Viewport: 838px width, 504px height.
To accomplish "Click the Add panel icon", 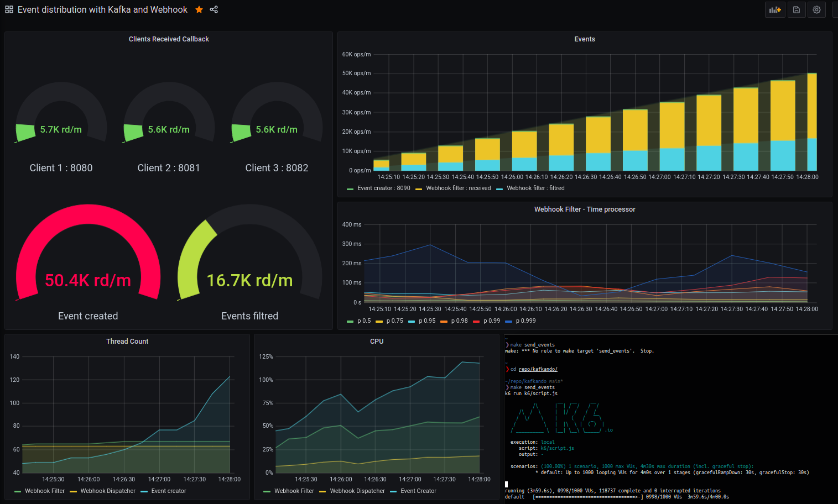I will coord(775,9).
